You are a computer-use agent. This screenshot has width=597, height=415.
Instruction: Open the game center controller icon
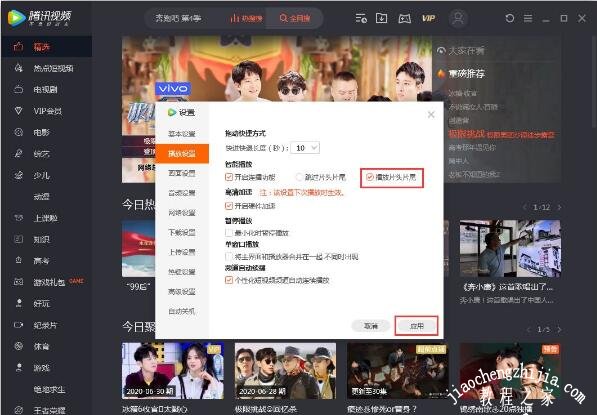click(404, 18)
